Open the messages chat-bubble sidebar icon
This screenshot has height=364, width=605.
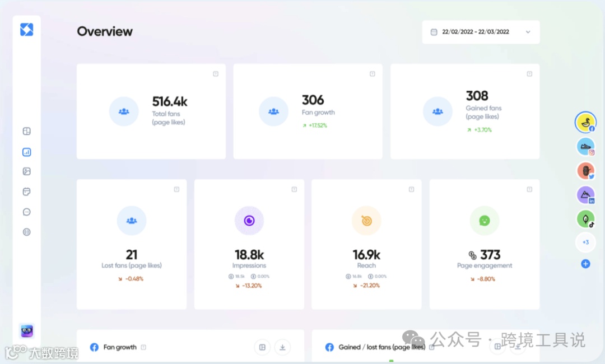click(x=27, y=212)
